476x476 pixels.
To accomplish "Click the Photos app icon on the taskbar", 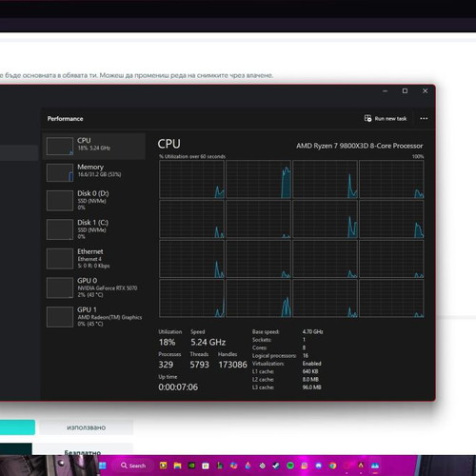I will [x=375, y=466].
